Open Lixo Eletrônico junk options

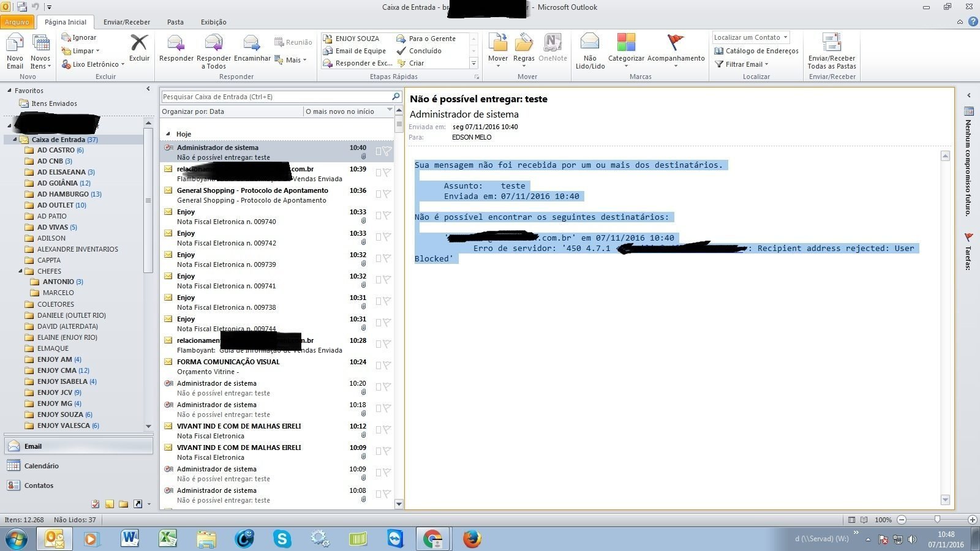pyautogui.click(x=93, y=64)
